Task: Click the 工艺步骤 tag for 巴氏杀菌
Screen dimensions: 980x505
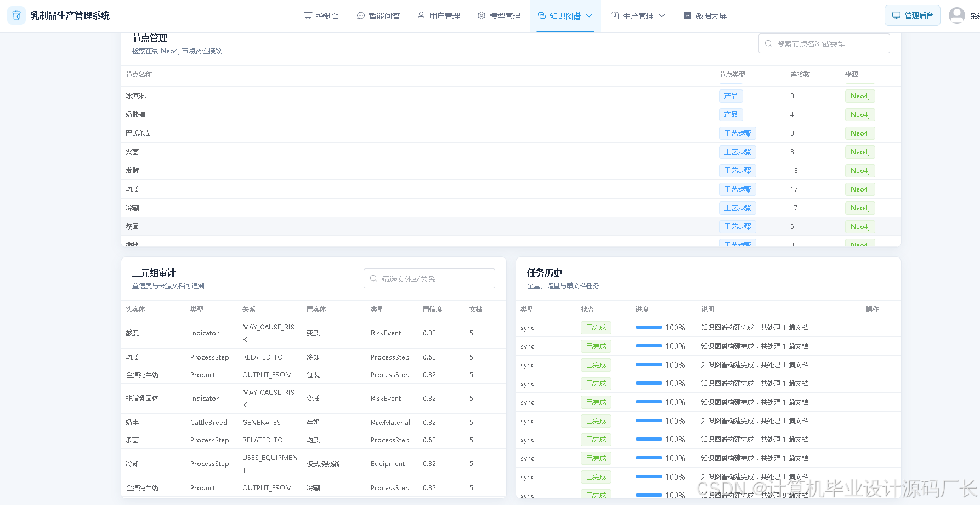Action: coord(738,133)
